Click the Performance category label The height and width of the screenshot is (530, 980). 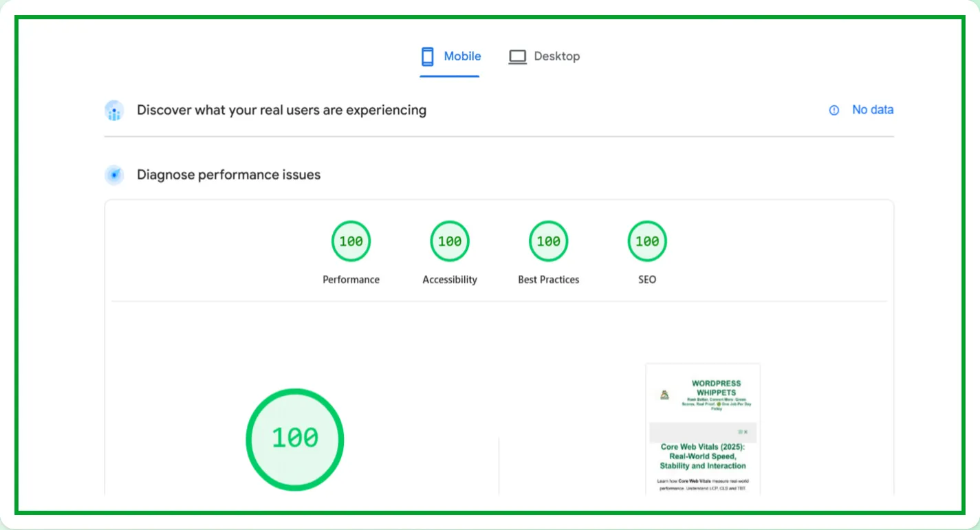(351, 280)
